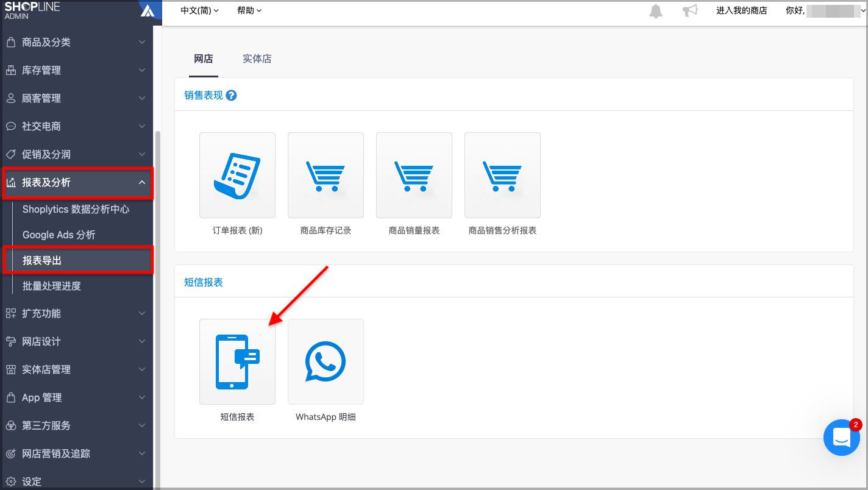Screen dimensions: 868x490
Task: Click the 网店设计 paint roller icon
Action: (x=10, y=341)
